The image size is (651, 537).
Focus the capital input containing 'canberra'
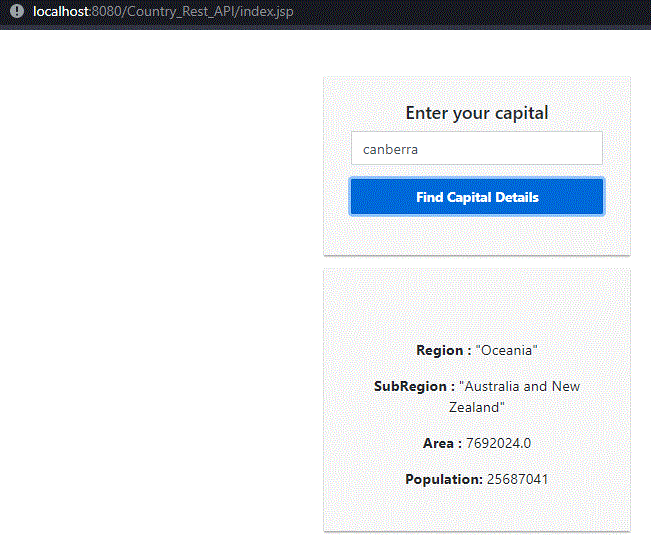pyautogui.click(x=476, y=148)
